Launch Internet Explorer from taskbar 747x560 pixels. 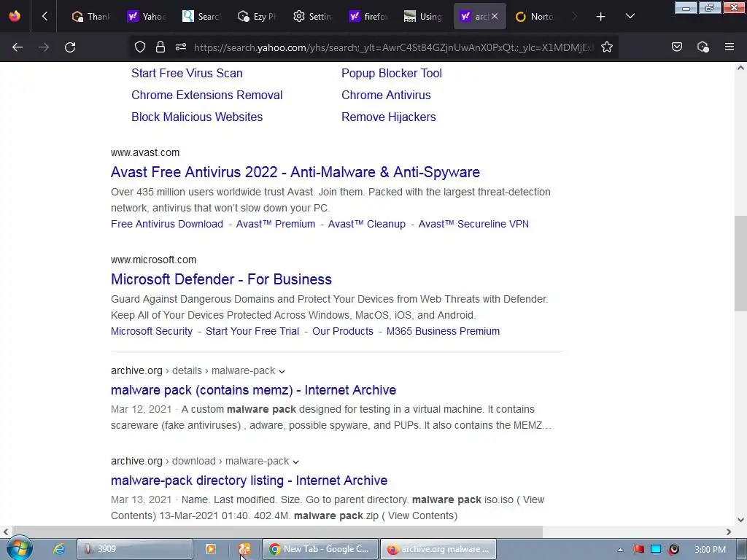(x=58, y=548)
